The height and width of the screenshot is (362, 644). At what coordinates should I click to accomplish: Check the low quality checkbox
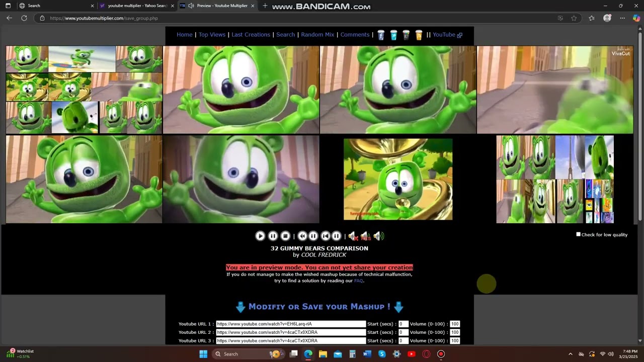(578, 234)
